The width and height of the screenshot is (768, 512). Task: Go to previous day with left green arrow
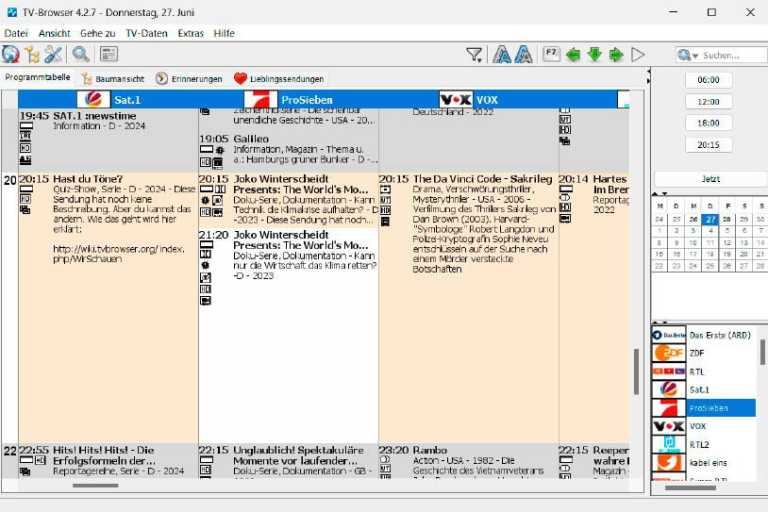click(573, 55)
